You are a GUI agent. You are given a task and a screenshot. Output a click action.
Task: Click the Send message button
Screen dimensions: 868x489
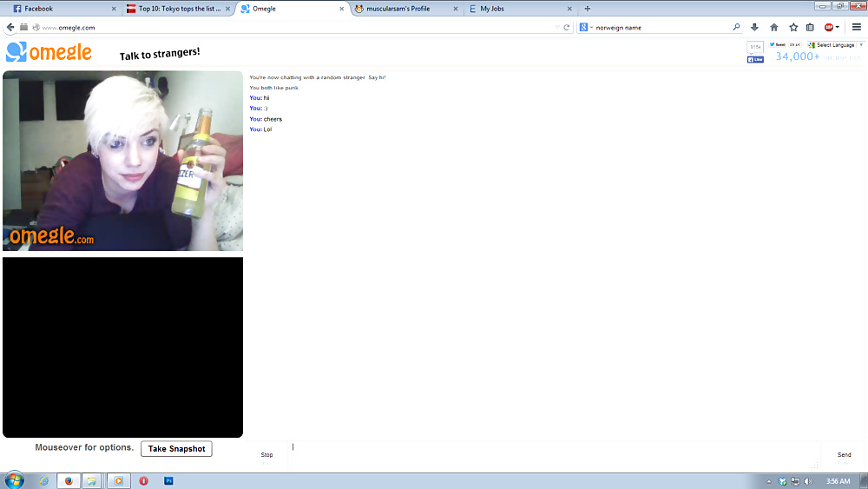click(x=845, y=457)
